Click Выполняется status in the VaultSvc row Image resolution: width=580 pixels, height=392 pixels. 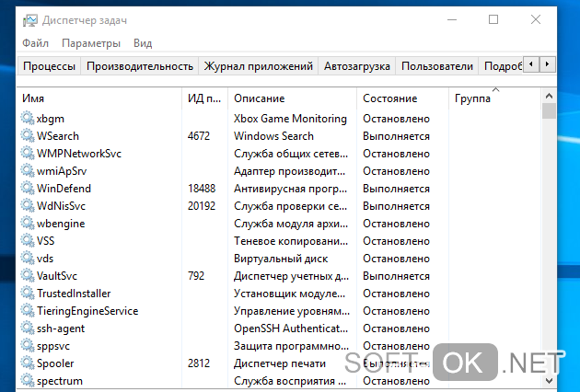pos(396,276)
